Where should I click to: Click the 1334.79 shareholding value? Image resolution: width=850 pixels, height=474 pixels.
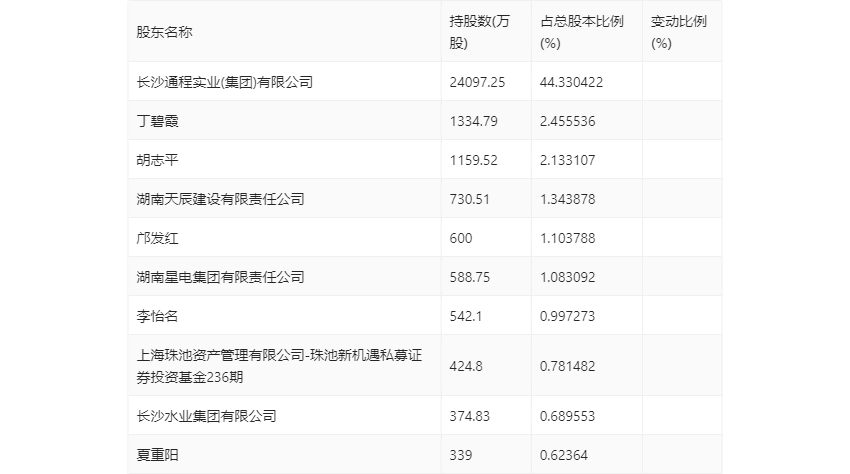pyautogui.click(x=473, y=121)
